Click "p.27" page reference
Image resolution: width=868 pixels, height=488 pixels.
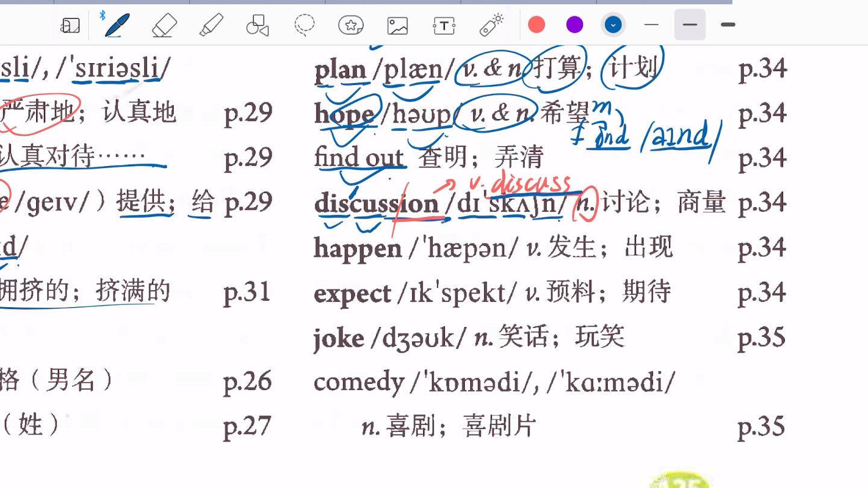(x=248, y=427)
